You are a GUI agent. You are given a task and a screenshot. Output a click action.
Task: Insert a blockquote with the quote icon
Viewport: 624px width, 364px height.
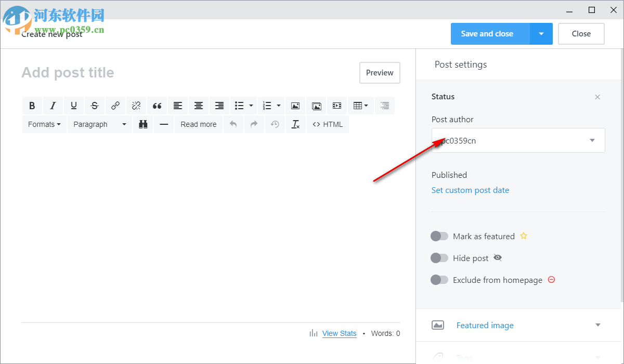157,106
